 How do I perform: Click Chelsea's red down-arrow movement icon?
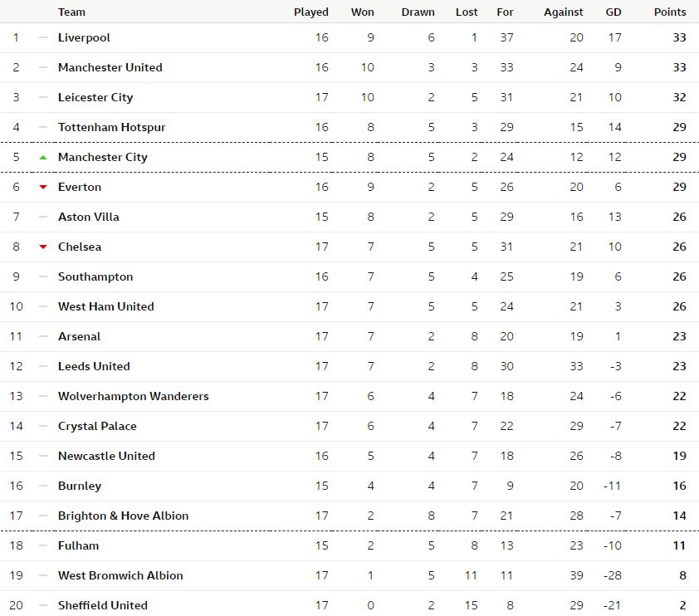[43, 247]
